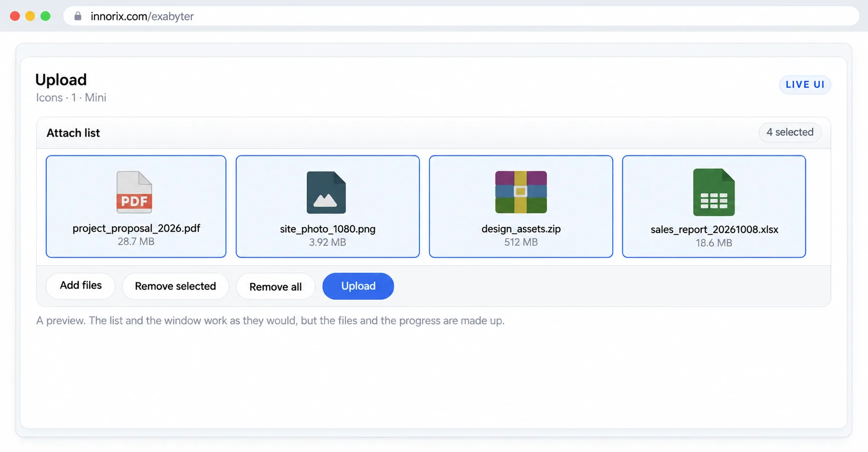Select the site_photo_1080.png file name
The width and height of the screenshot is (868, 452).
(328, 229)
